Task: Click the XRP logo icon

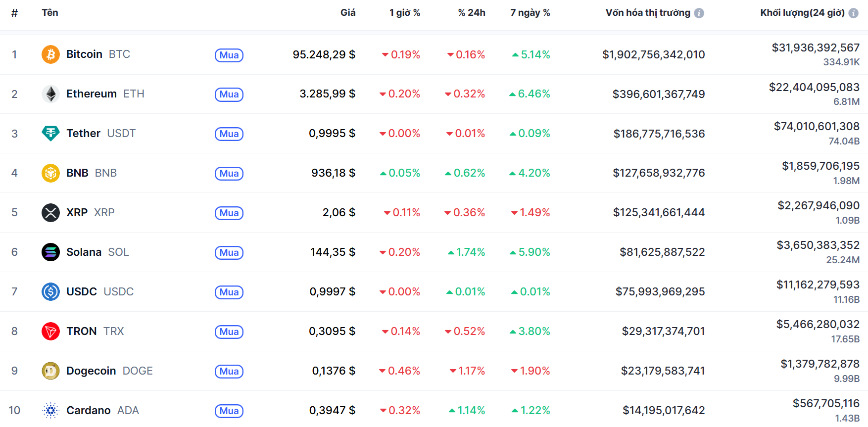Action: [50, 213]
